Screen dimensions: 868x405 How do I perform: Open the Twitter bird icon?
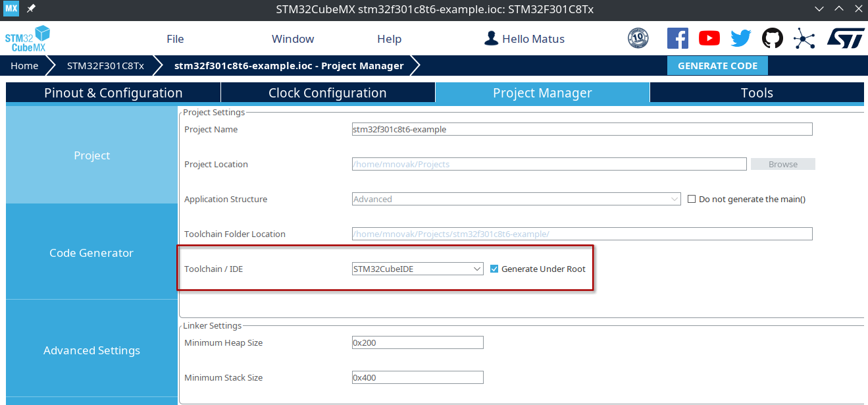(x=740, y=38)
